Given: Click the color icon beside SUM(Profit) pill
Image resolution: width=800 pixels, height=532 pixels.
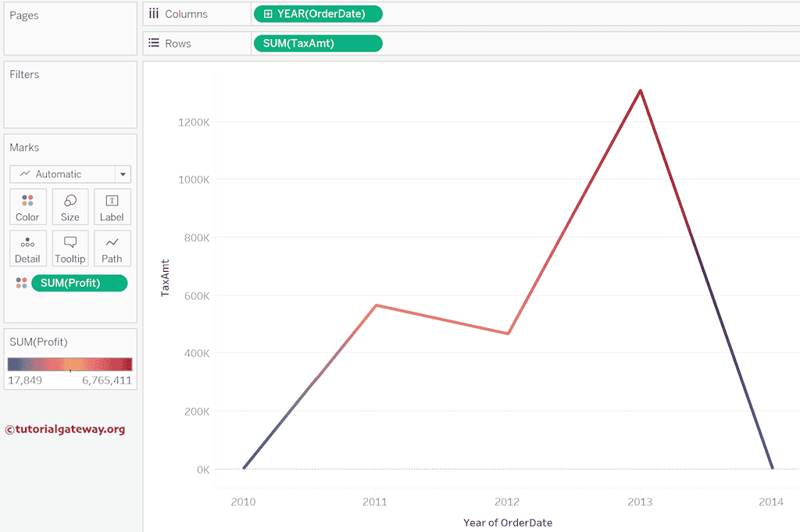Looking at the screenshot, I should [x=21, y=283].
